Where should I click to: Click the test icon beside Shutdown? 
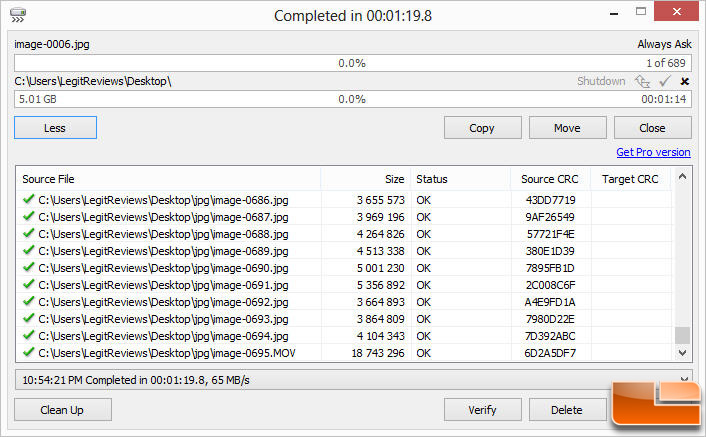pos(643,81)
